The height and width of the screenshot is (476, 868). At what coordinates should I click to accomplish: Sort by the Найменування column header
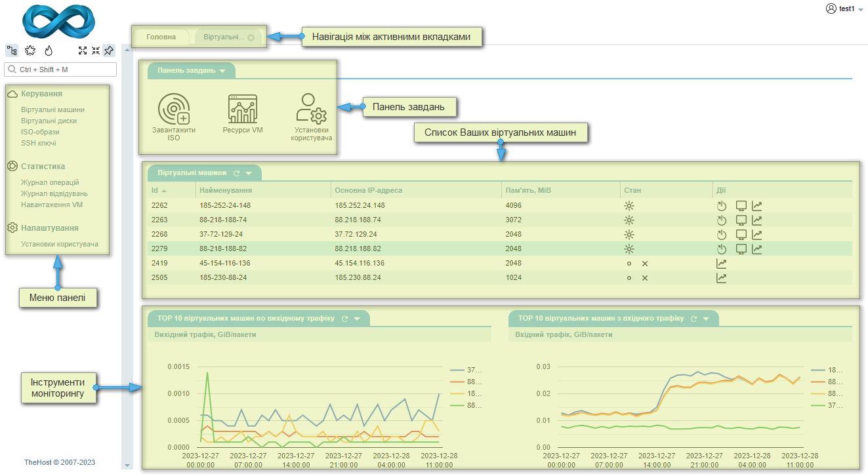[x=226, y=190]
